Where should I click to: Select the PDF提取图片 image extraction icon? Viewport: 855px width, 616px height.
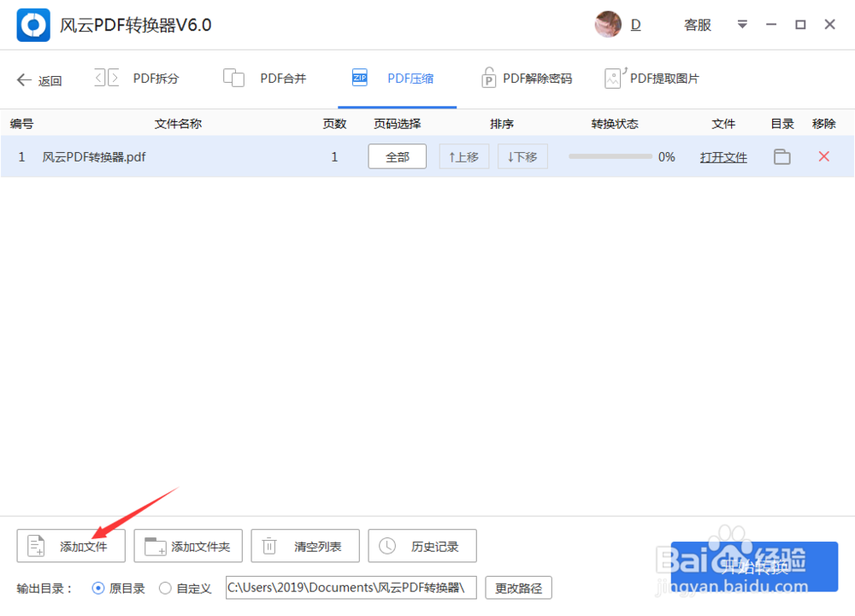click(x=613, y=77)
